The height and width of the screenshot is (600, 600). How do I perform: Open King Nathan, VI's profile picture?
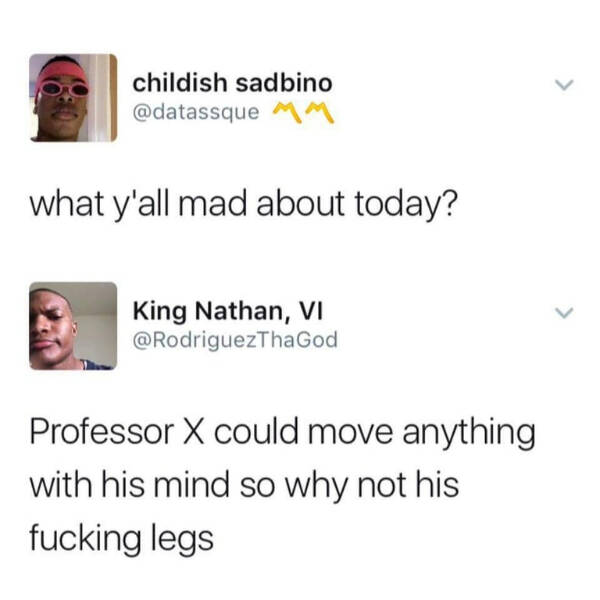tap(73, 326)
